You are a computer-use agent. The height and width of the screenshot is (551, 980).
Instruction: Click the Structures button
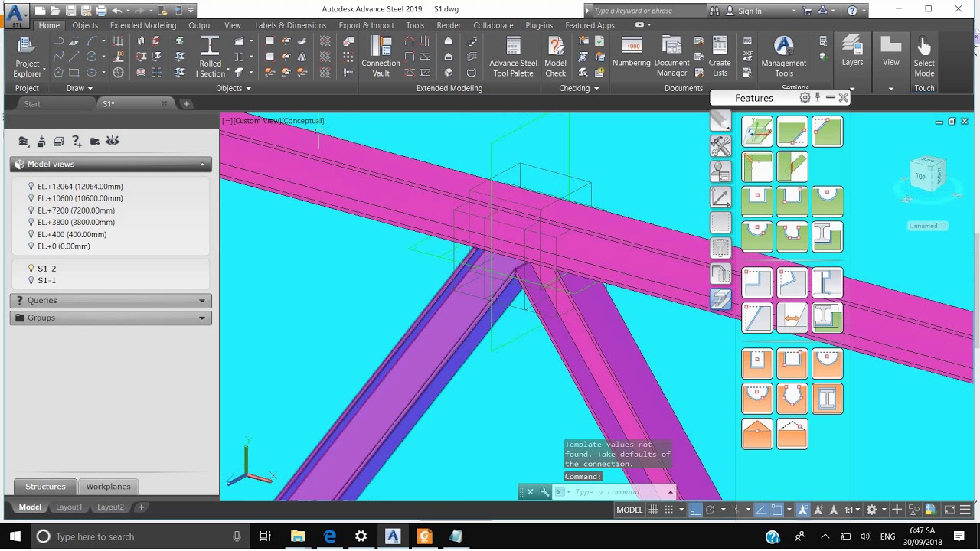click(x=45, y=487)
